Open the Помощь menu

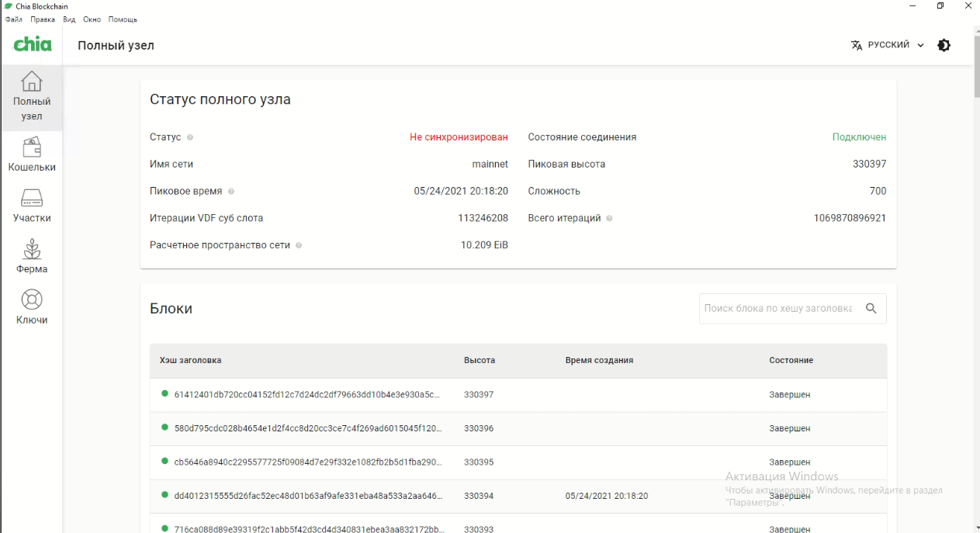coord(123,19)
